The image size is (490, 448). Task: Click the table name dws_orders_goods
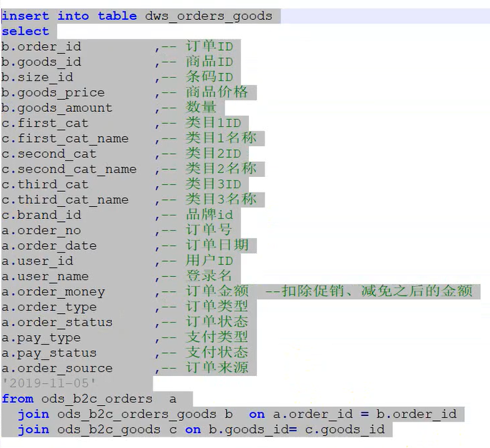click(208, 16)
